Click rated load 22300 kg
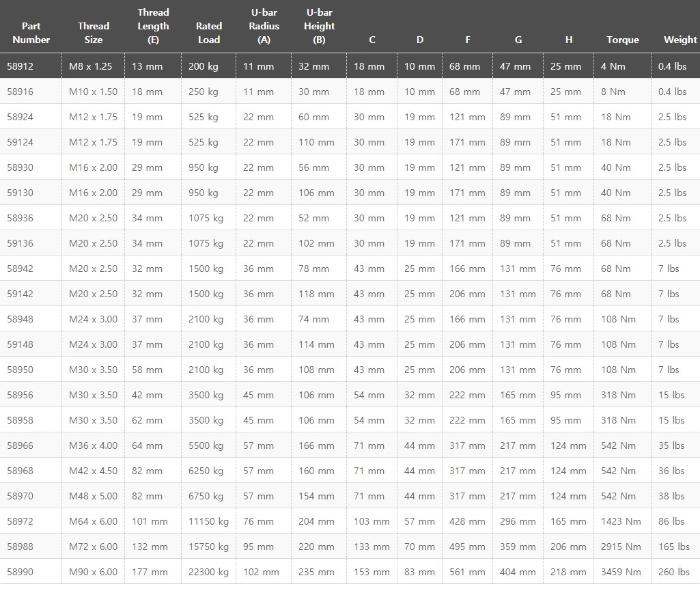 click(x=208, y=572)
